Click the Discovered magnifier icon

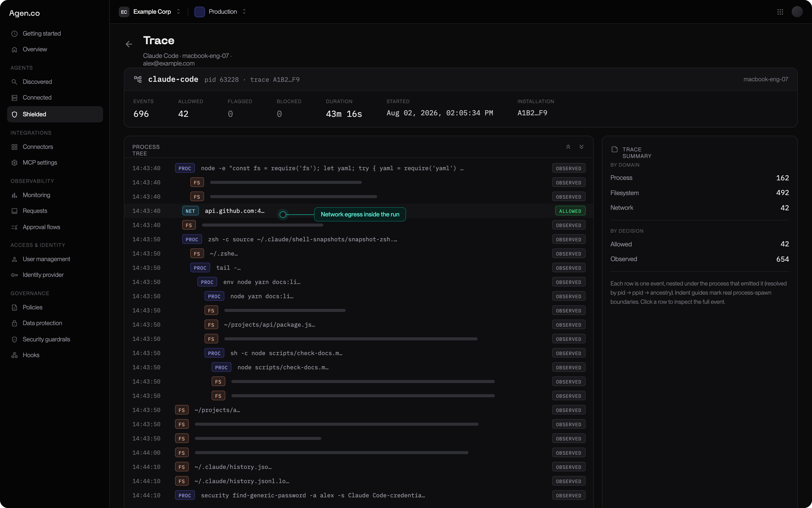[14, 82]
